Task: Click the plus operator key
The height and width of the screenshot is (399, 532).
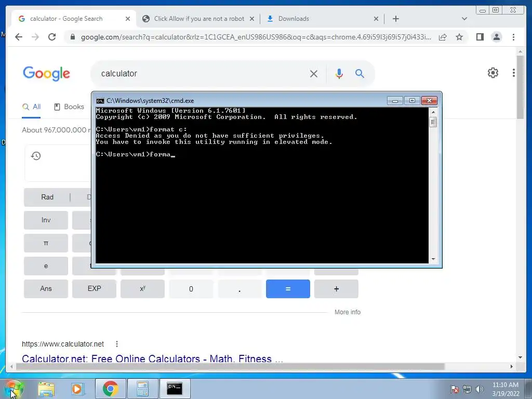Action: pyautogui.click(x=336, y=289)
